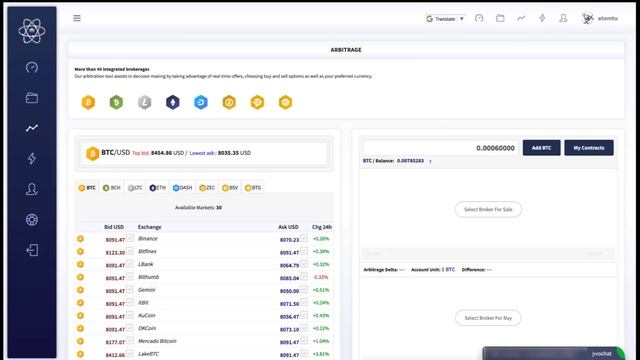640x360 pixels.
Task: Select the large silver Litecoin coin icon
Action: click(144, 102)
